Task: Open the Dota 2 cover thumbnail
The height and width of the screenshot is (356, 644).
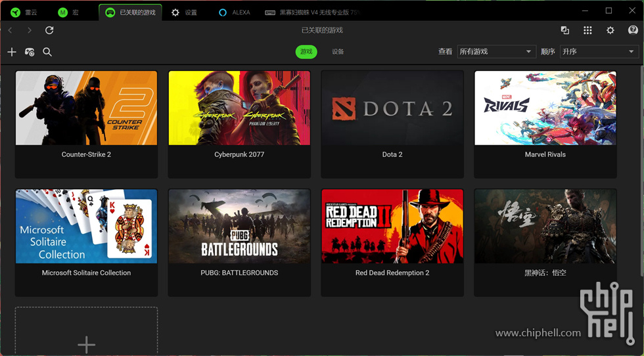Action: tap(392, 108)
